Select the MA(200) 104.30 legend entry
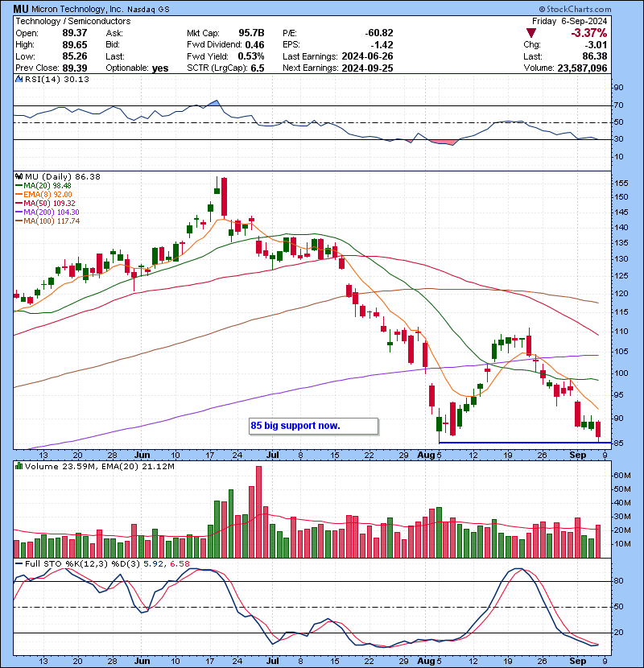This screenshot has height=668, width=644. pyautogui.click(x=47, y=212)
